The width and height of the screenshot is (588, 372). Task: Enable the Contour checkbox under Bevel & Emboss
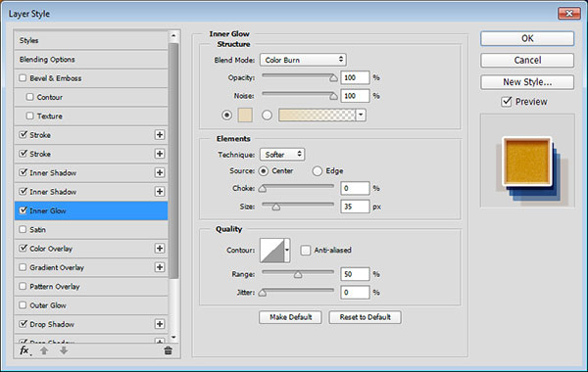(30, 97)
